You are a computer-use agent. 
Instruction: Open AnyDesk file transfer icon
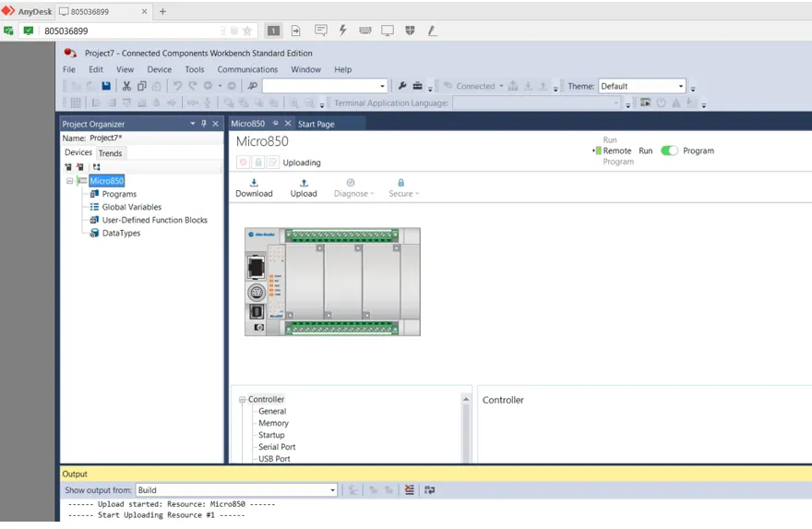295,30
